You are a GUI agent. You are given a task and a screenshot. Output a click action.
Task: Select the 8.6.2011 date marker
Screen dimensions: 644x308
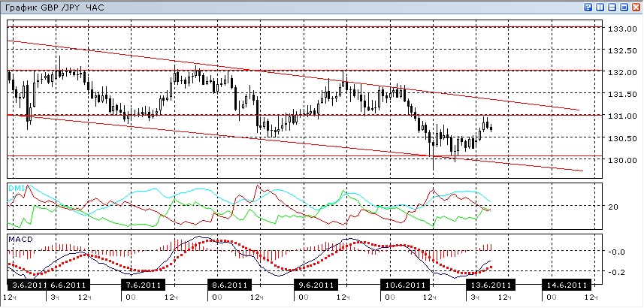pyautogui.click(x=229, y=285)
